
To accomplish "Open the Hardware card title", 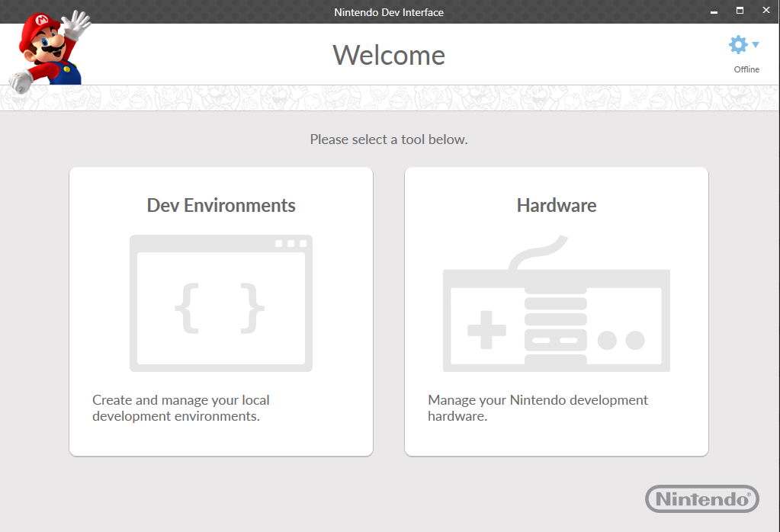I will click(x=556, y=205).
